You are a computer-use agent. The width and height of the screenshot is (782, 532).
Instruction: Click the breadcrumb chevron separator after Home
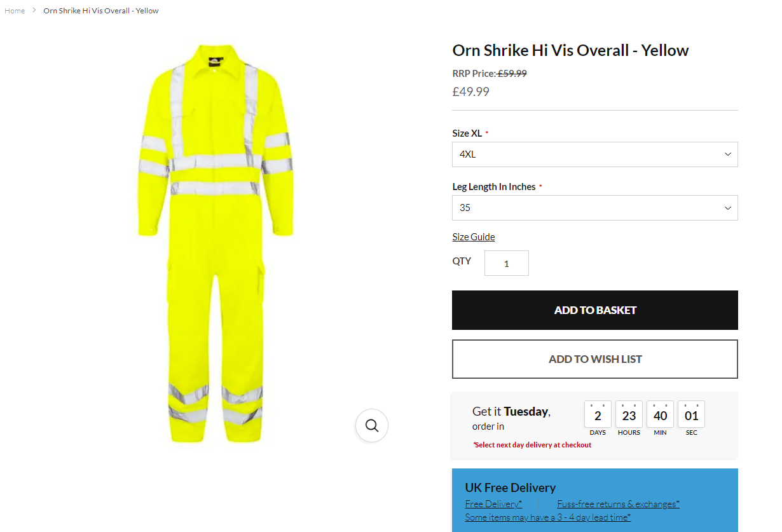pyautogui.click(x=34, y=11)
